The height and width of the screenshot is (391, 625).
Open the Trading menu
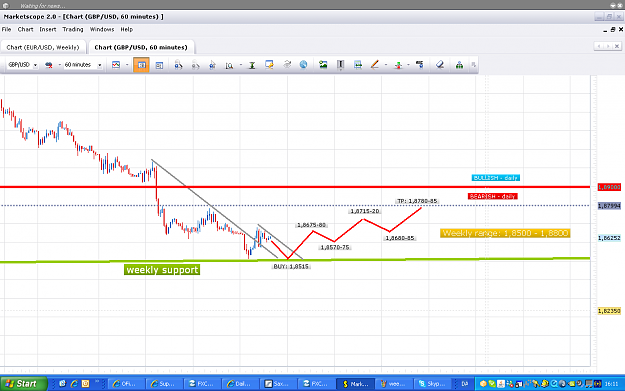73,29
